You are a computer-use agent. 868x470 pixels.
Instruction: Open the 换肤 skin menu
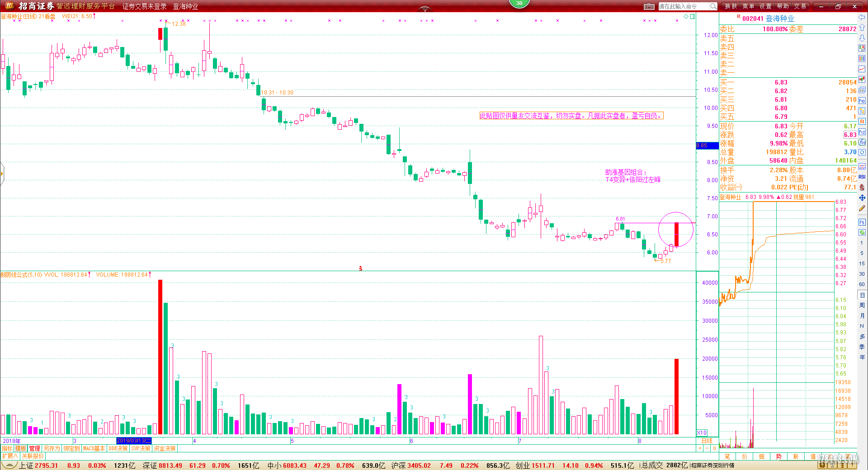pos(731,6)
